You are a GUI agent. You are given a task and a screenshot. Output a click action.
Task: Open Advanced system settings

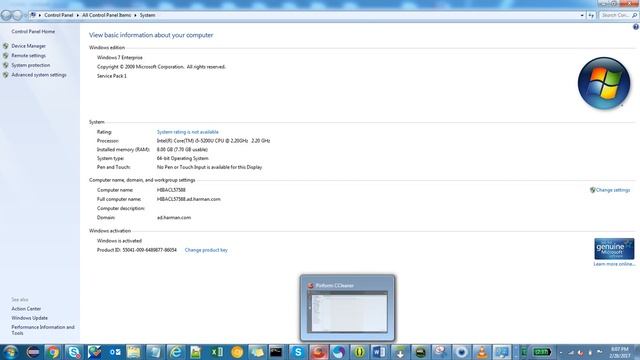click(39, 75)
